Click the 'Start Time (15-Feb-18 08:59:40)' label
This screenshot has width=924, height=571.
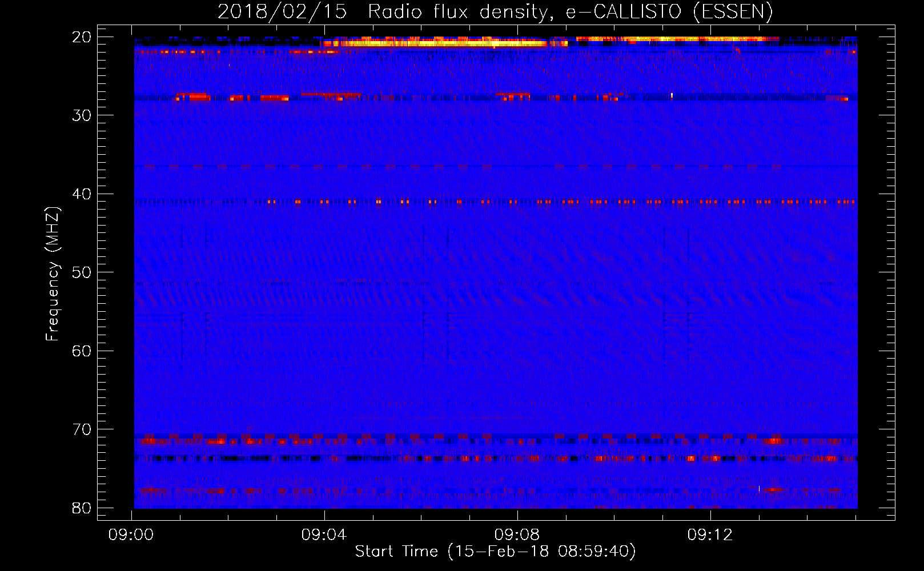click(x=495, y=552)
